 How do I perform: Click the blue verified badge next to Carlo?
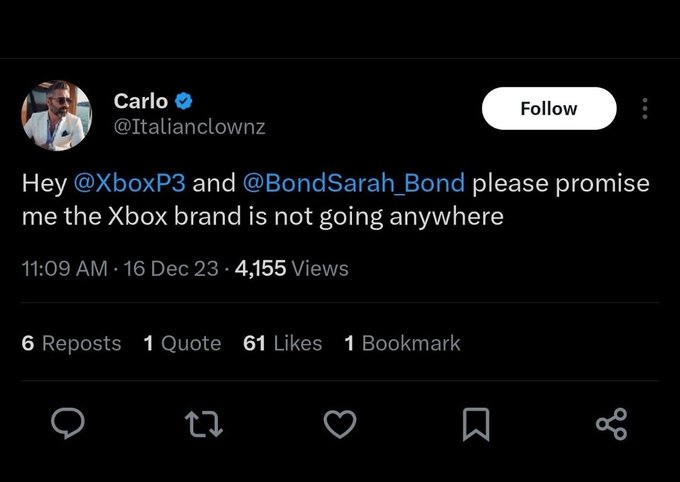click(x=183, y=101)
